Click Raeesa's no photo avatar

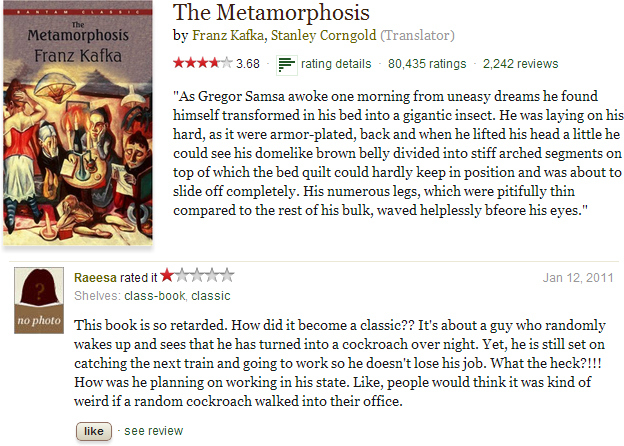coord(34,301)
